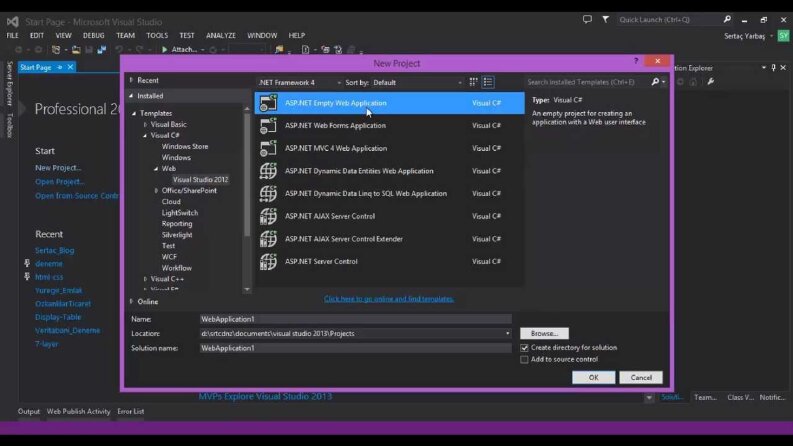The width and height of the screenshot is (793, 446).
Task: Click Solution Explorer properties wrench icon
Action: (x=711, y=81)
